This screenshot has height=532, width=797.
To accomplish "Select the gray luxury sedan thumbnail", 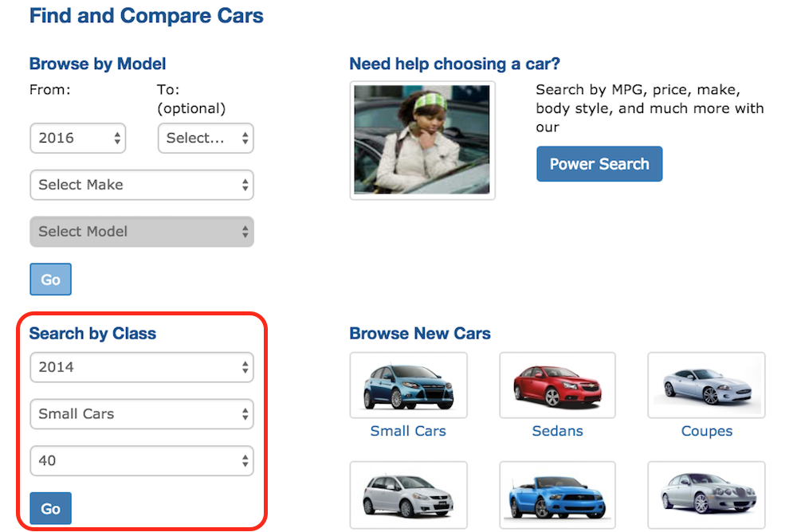I will coord(706,495).
